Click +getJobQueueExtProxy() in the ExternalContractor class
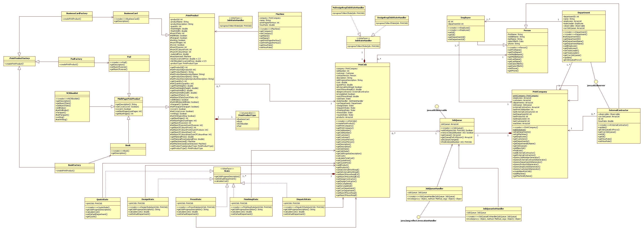Screen dimensions: 644x231 coord(608,130)
